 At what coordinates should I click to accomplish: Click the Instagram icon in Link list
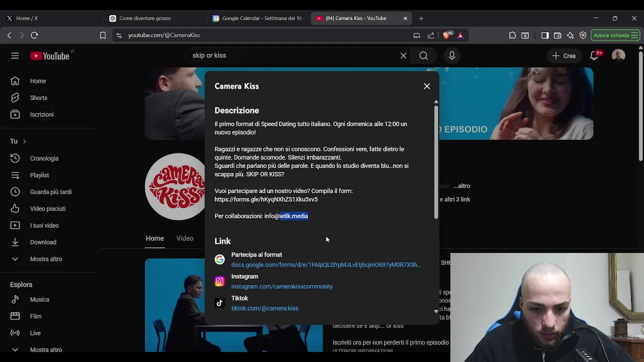pos(219,281)
